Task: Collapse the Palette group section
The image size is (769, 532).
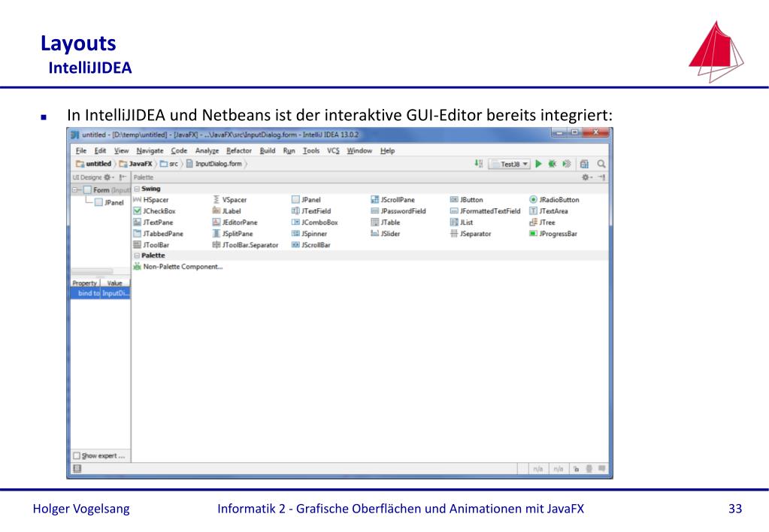Action: 137,255
